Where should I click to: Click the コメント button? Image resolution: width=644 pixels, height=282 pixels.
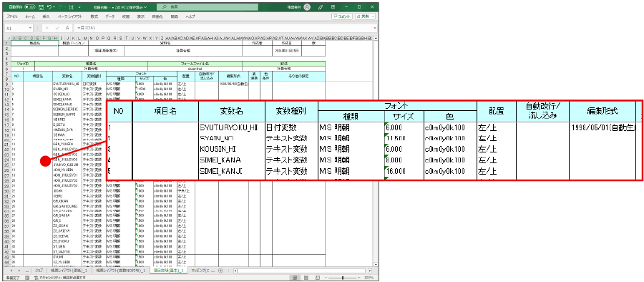(342, 16)
